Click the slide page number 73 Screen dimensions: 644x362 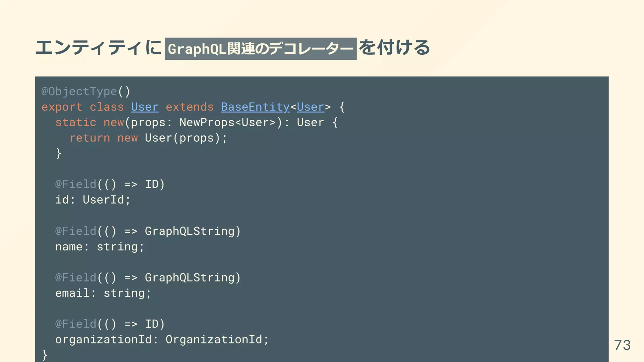622,345
